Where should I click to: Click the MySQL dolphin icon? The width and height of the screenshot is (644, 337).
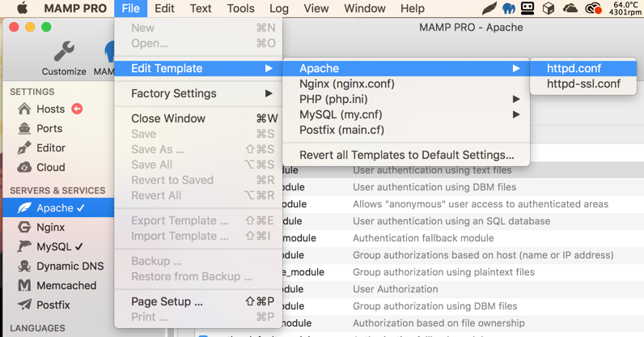pyautogui.click(x=24, y=246)
